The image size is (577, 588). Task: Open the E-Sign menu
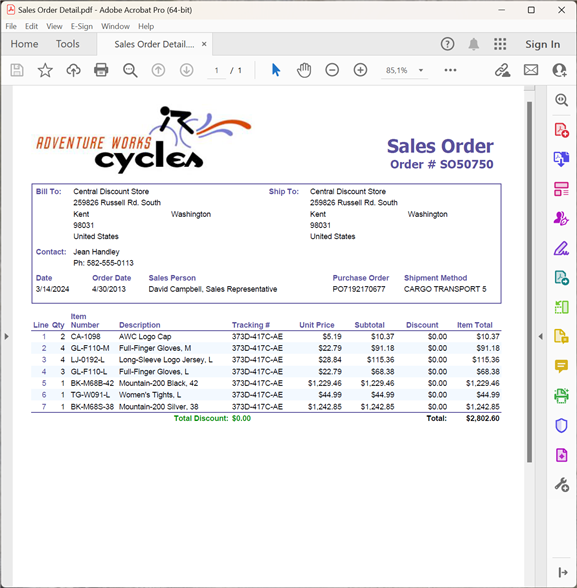(82, 26)
